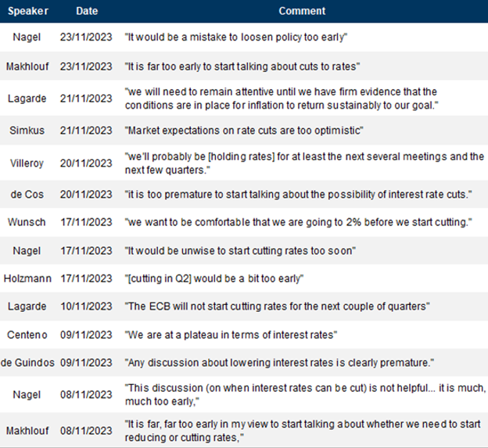
Task: Click Lagarde's 10/11/2023 date cell
Action: [86, 306]
